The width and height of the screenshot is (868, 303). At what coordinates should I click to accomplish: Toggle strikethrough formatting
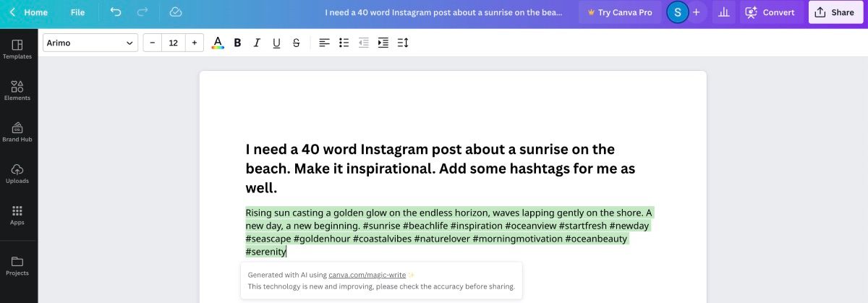(296, 43)
